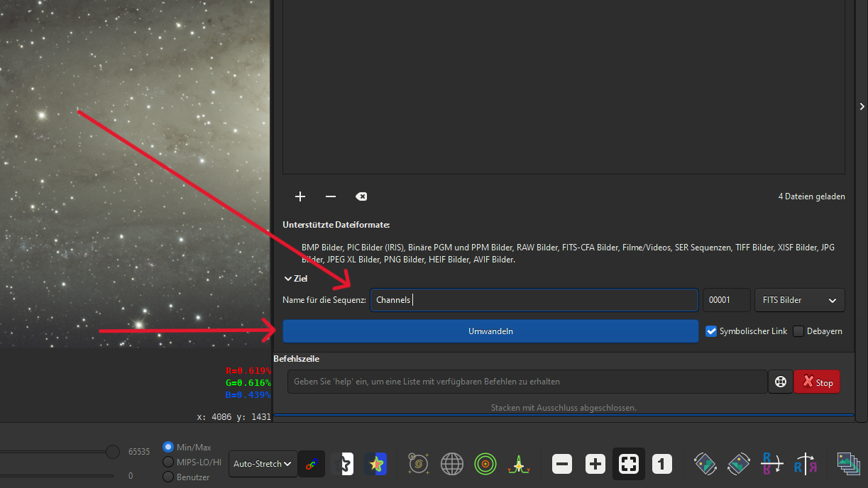Click the Umwandeln button
Screen dimensions: 868x488
490,331
